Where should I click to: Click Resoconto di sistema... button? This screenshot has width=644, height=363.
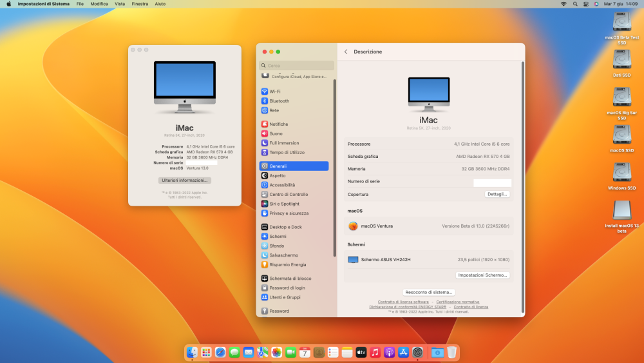[x=428, y=292]
